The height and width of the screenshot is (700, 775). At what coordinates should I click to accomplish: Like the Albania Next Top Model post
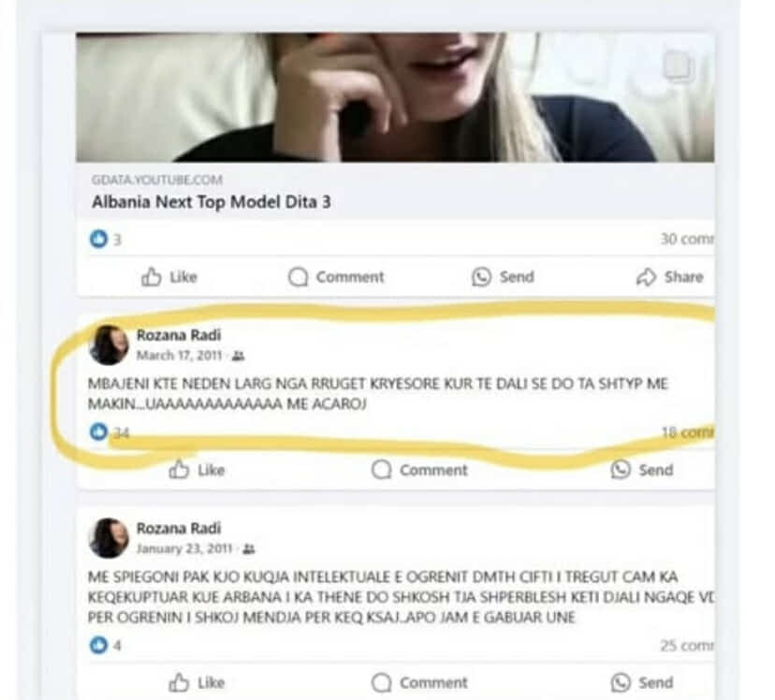[169, 277]
